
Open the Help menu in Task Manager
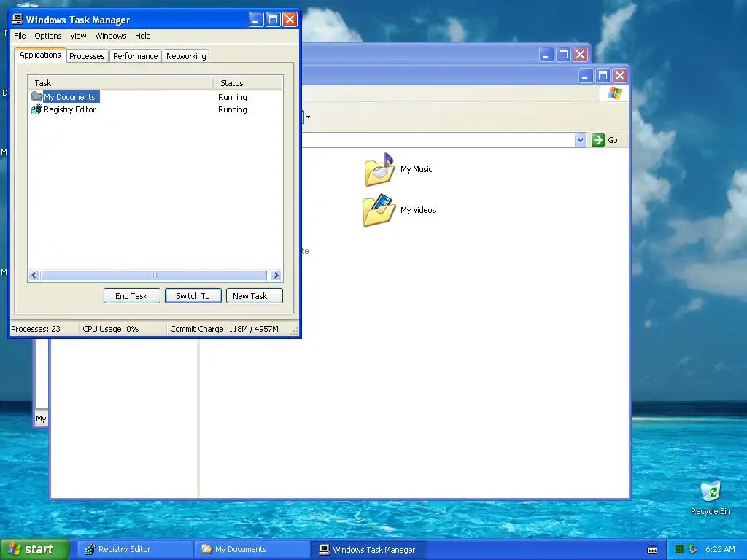pos(142,36)
